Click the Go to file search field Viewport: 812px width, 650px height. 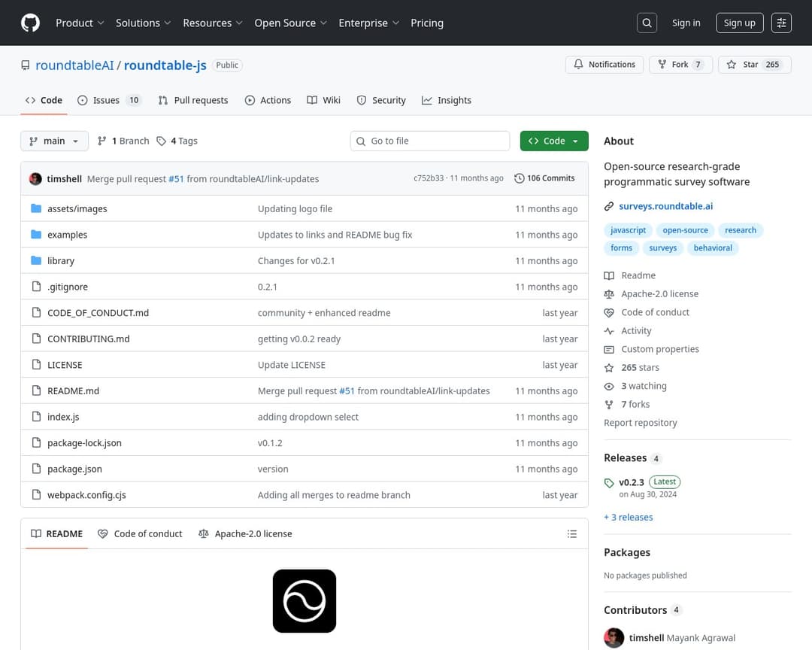429,141
